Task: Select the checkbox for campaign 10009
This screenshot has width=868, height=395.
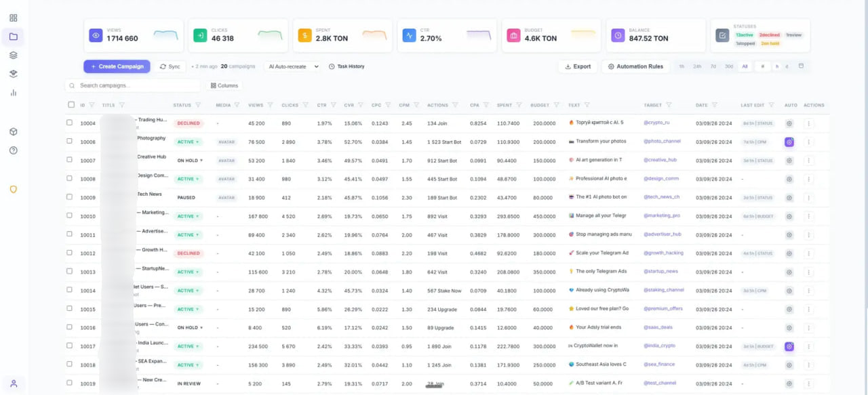Action: pyautogui.click(x=69, y=197)
